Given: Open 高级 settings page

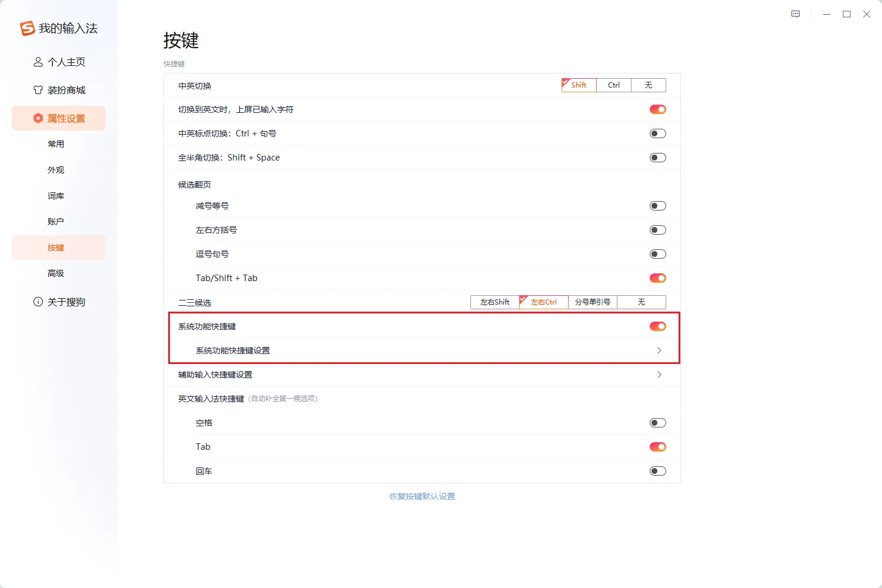Looking at the screenshot, I should click(56, 273).
